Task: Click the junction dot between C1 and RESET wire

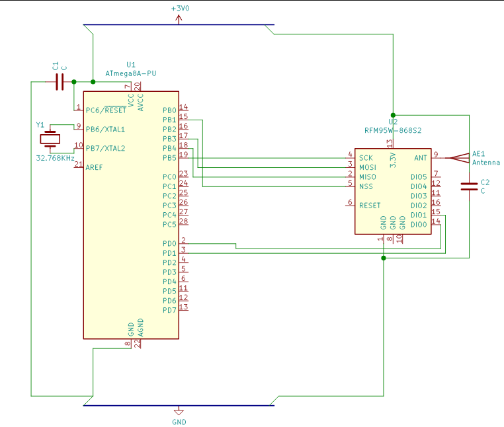Action: (x=74, y=82)
